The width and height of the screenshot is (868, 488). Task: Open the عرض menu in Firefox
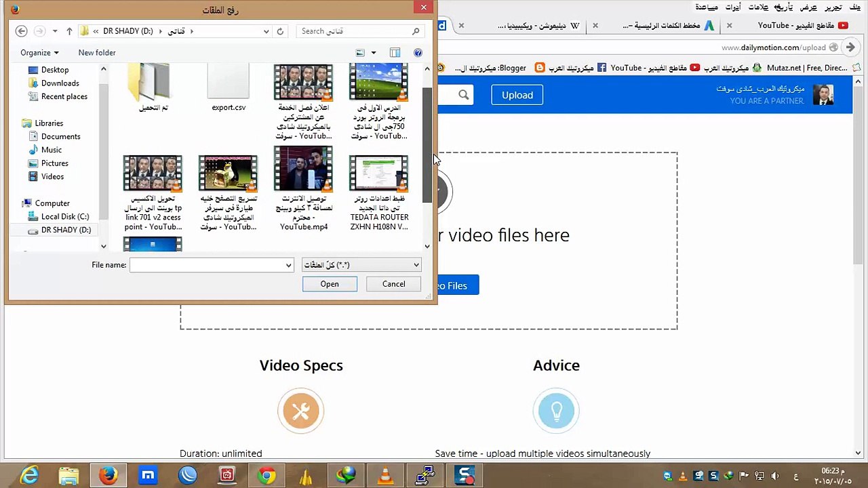click(808, 7)
